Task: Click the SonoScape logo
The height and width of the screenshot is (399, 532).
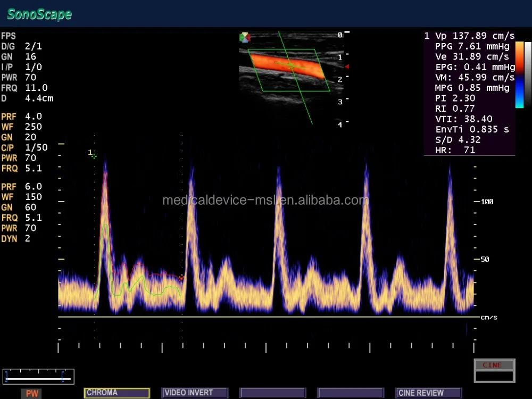Action: point(38,14)
